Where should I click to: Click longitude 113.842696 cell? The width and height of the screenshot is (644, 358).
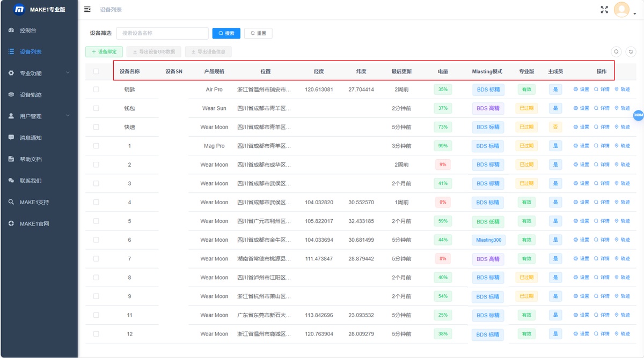tap(319, 315)
